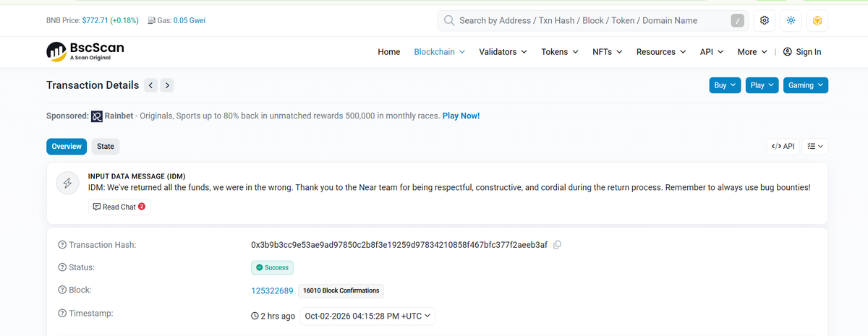Image resolution: width=868 pixels, height=336 pixels.
Task: Click the Success status badge
Action: 272,267
